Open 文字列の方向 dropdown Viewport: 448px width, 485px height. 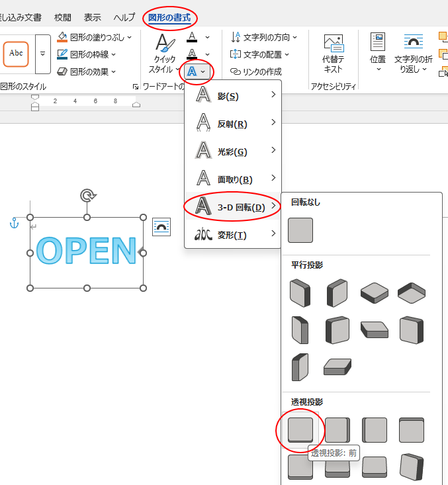(x=264, y=38)
